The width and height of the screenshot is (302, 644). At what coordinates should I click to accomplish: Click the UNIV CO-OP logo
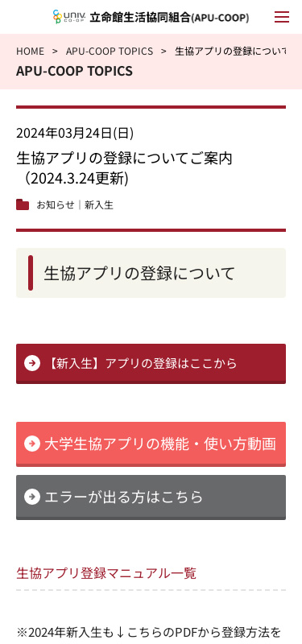69,17
